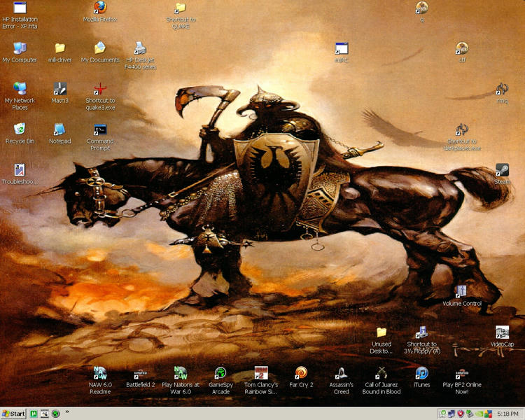Open the Unused Deskto... folder
The width and height of the screenshot is (525, 420).
(x=381, y=340)
